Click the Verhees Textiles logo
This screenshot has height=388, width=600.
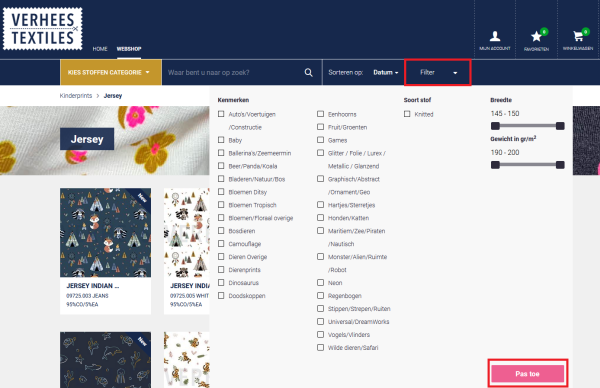(x=42, y=29)
